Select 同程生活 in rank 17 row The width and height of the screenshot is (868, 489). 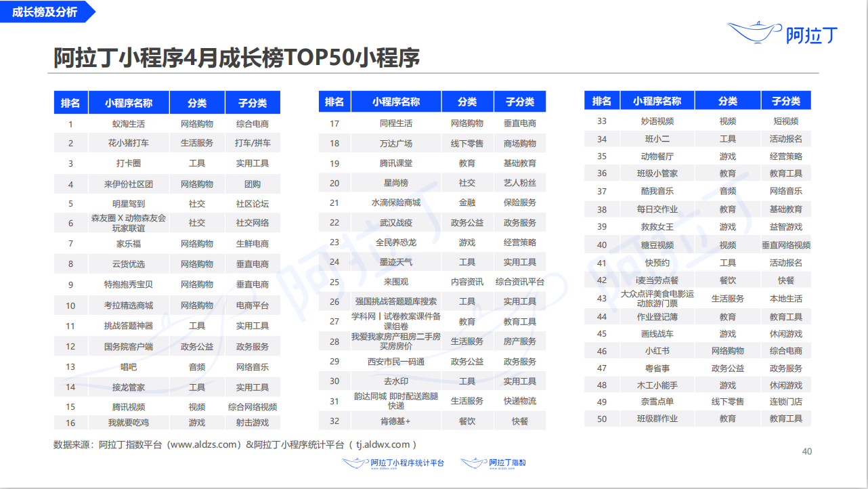click(396, 123)
